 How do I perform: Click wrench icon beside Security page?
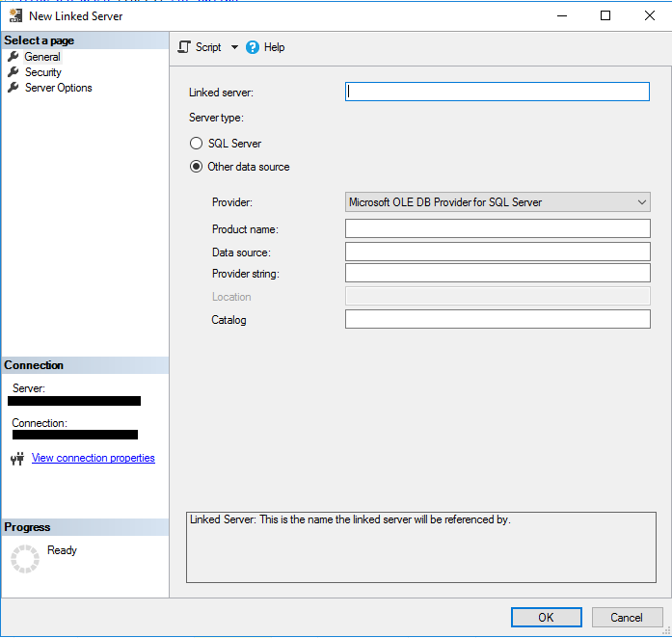tap(13, 72)
